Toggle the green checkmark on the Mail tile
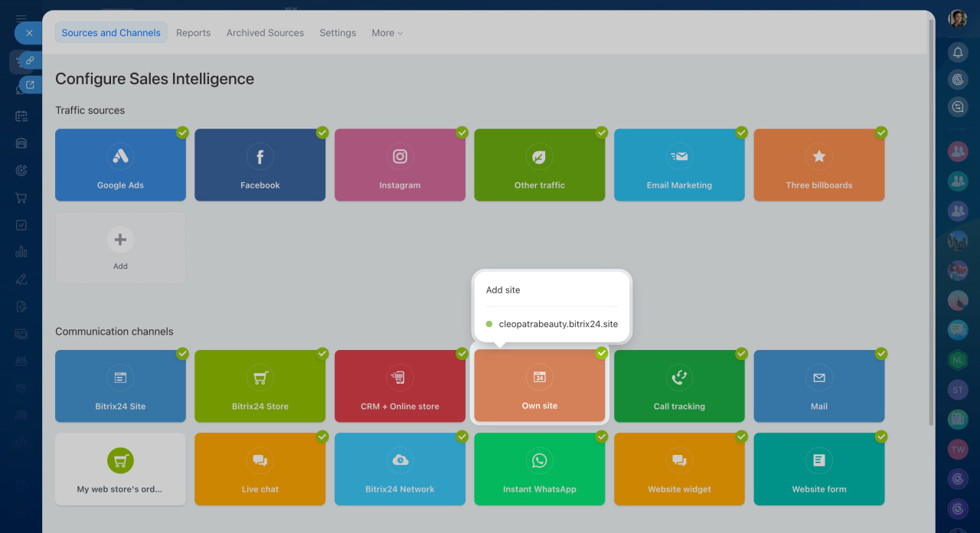 pos(881,354)
